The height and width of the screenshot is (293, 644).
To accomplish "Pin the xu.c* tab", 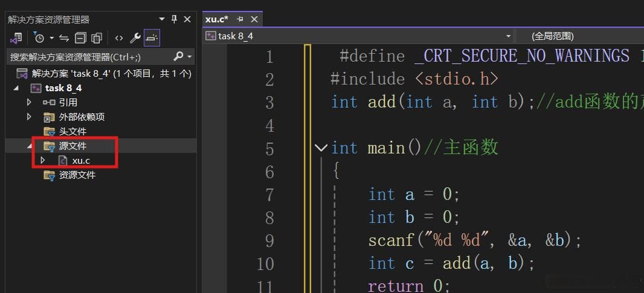I will [240, 19].
